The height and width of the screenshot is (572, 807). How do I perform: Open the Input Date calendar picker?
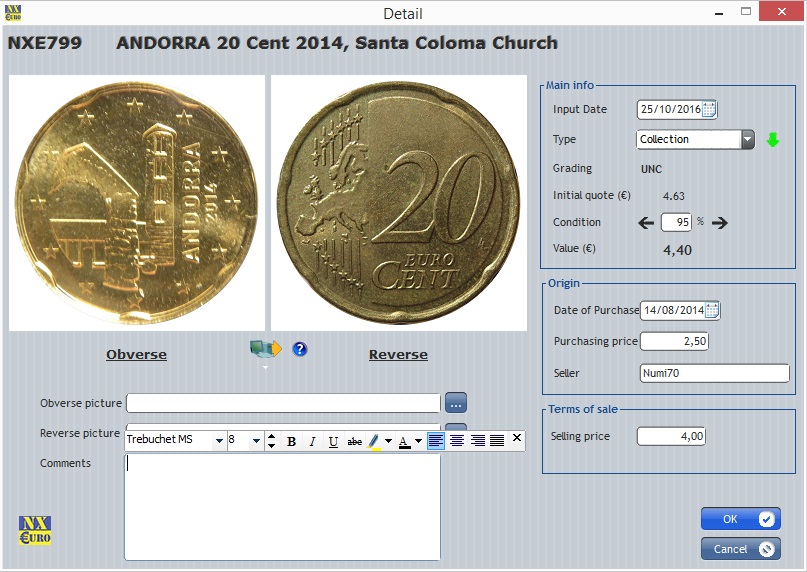point(709,110)
